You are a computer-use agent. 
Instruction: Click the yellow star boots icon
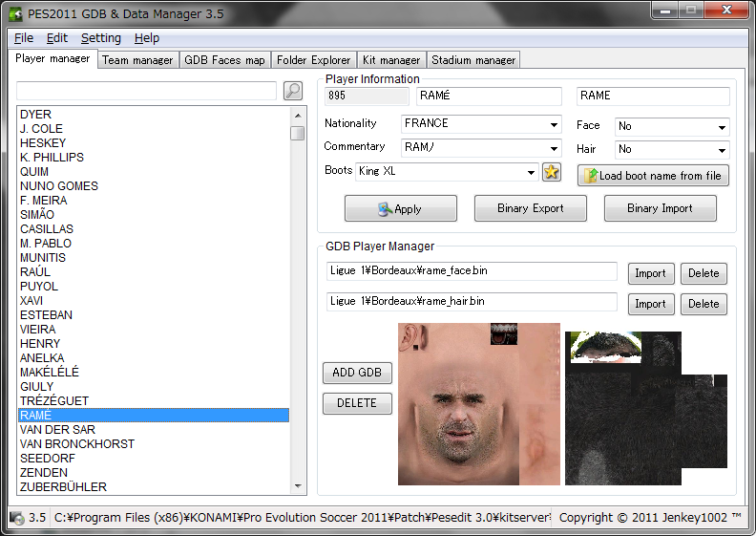point(552,172)
